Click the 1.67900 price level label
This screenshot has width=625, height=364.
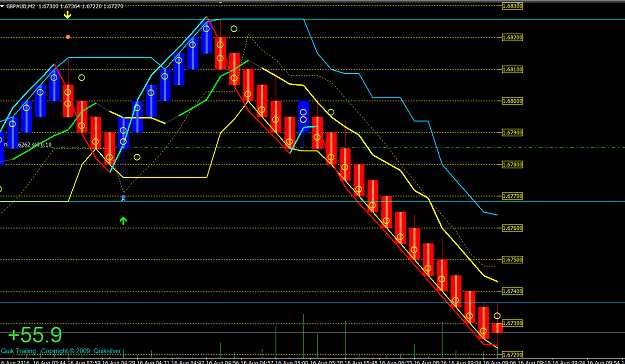512,132
